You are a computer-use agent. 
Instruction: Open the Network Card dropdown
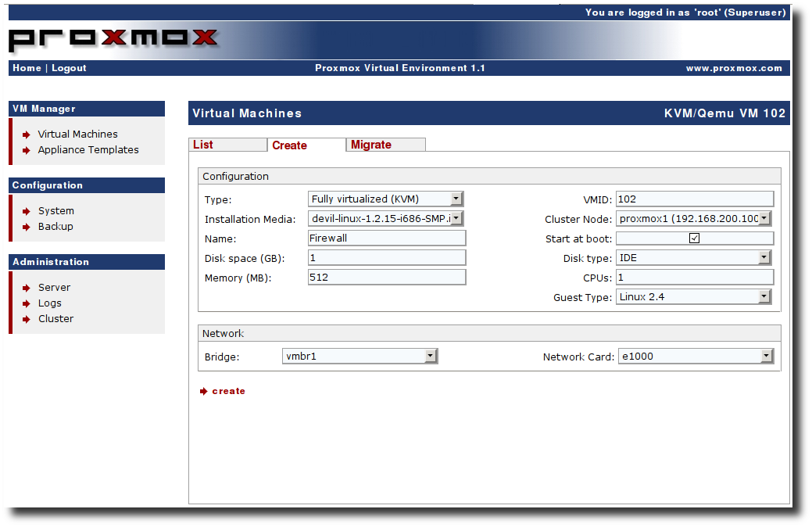(x=696, y=356)
